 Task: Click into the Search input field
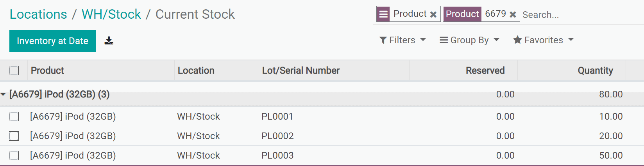pyautogui.click(x=578, y=15)
